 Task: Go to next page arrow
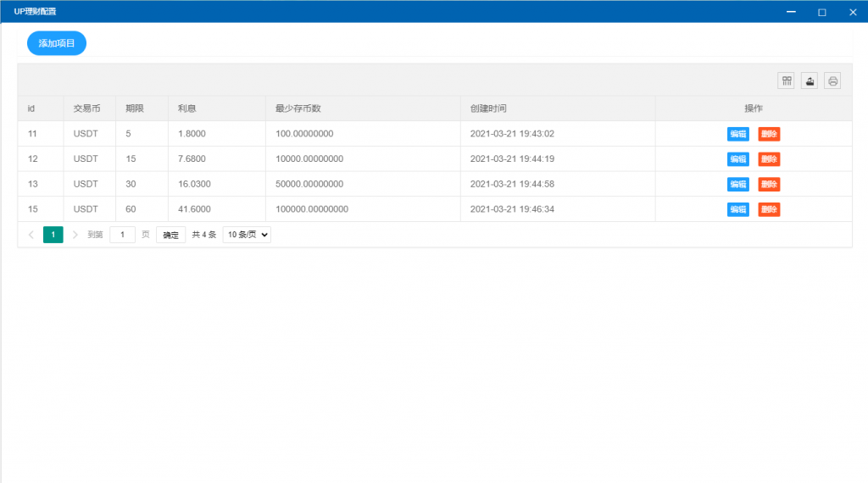tap(75, 235)
